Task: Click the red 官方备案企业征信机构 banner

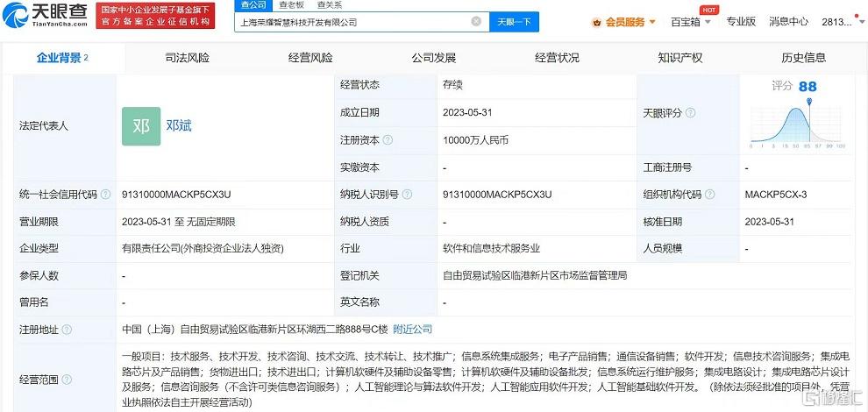Action: click(155, 16)
